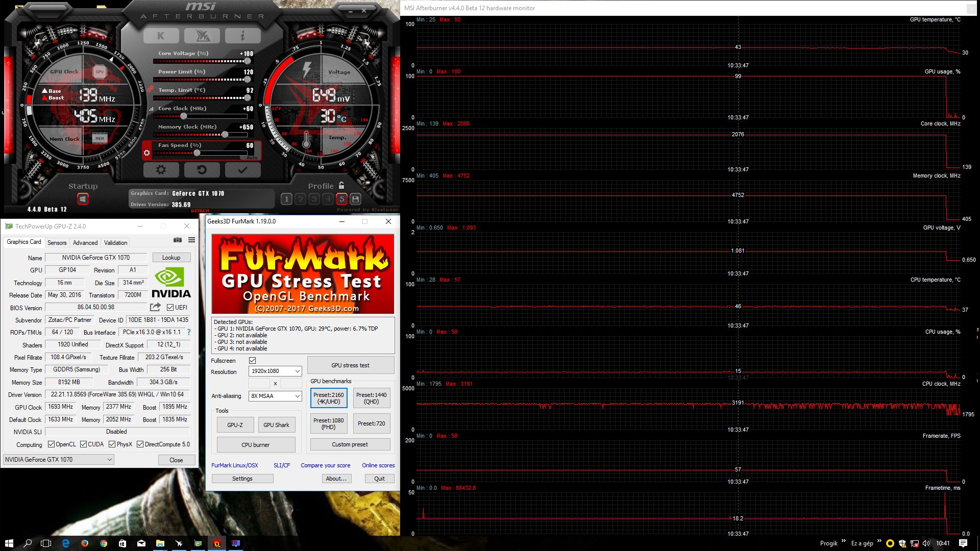980x551 pixels.
Task: Adjust the Memory Clock slider
Action: point(200,135)
